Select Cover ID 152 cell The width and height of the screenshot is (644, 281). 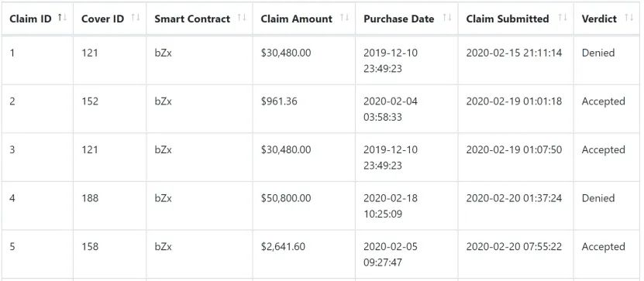click(x=110, y=108)
